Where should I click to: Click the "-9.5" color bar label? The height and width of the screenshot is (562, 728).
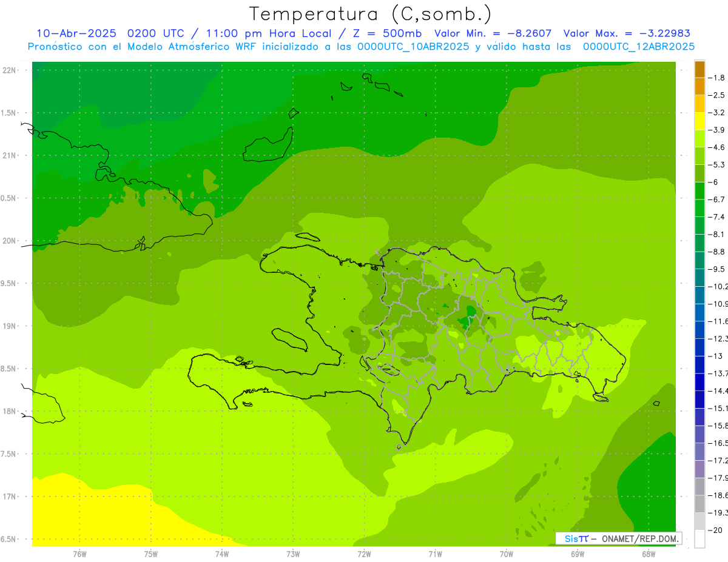(717, 269)
